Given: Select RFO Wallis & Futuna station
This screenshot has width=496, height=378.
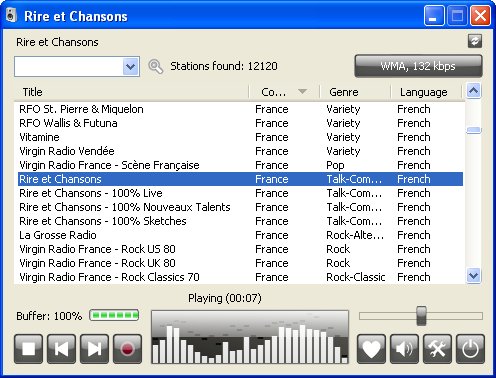Looking at the screenshot, I should tap(240, 123).
